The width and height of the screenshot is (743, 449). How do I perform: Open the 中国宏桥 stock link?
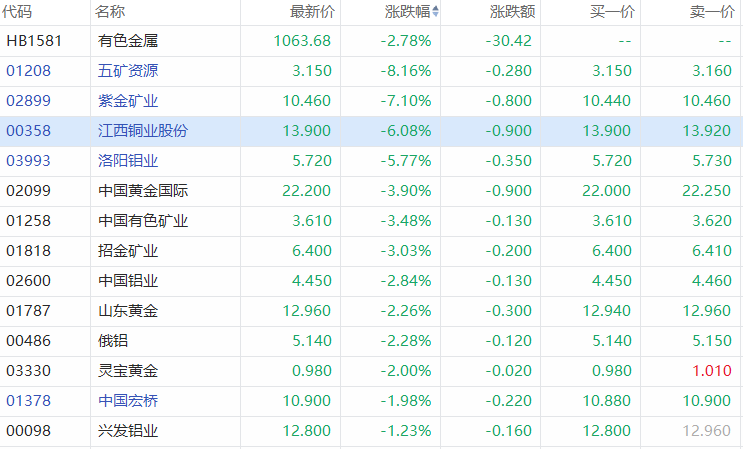point(128,401)
